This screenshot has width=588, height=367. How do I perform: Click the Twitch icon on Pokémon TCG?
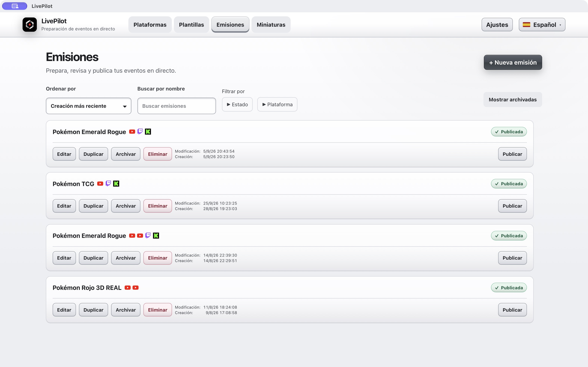tap(108, 183)
